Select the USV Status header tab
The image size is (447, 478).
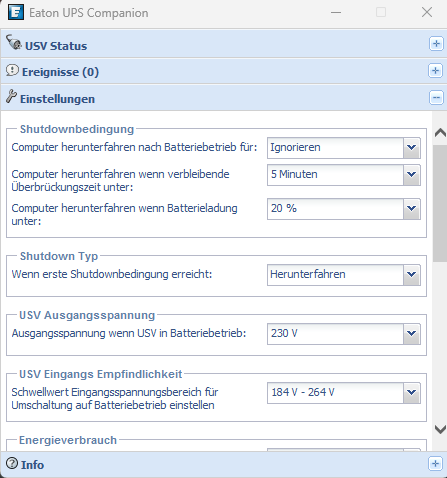[223, 43]
